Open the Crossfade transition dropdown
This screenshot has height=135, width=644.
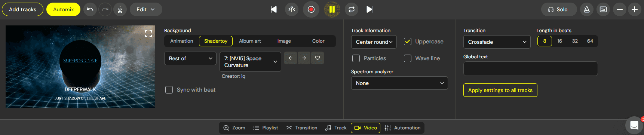click(497, 42)
